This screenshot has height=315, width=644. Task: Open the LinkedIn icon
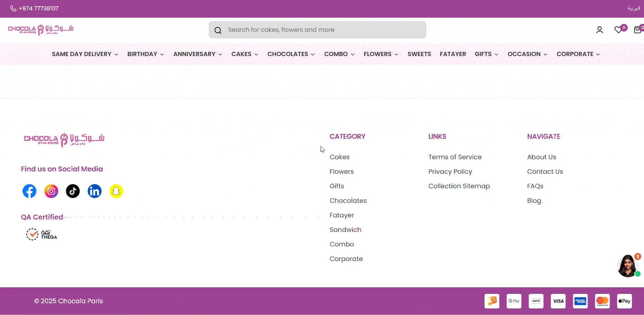[94, 191]
